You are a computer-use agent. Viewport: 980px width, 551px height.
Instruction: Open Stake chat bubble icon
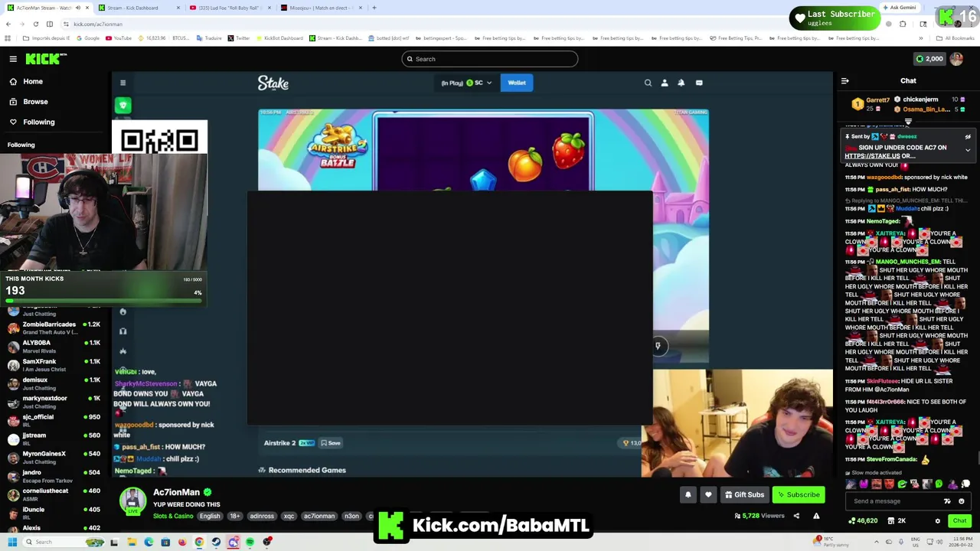[699, 83]
